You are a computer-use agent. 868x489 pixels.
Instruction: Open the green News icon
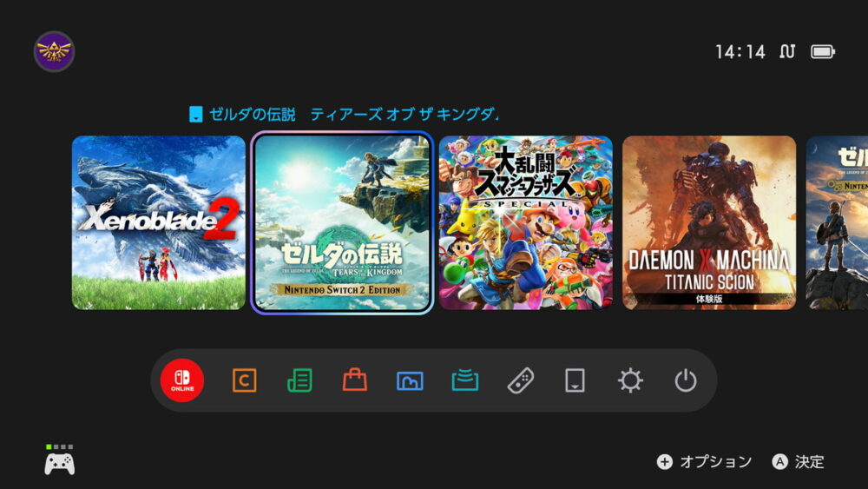tap(299, 380)
